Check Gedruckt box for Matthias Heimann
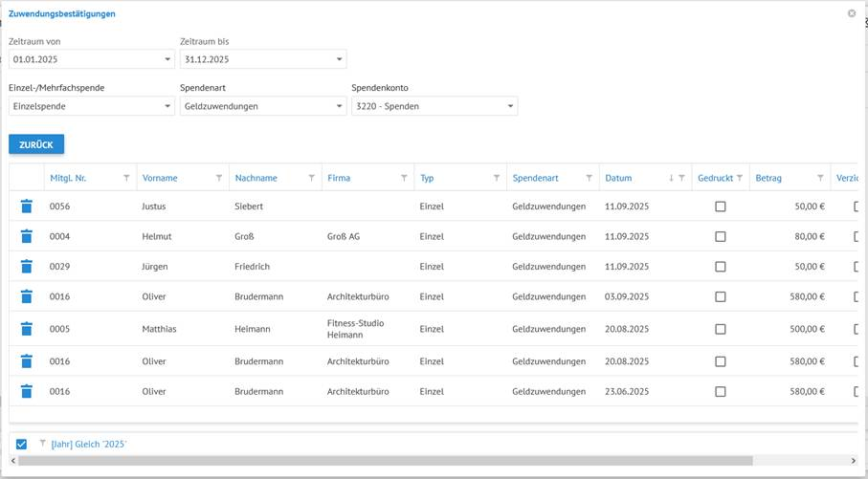Screen dimensions: 868x479 pos(721,329)
